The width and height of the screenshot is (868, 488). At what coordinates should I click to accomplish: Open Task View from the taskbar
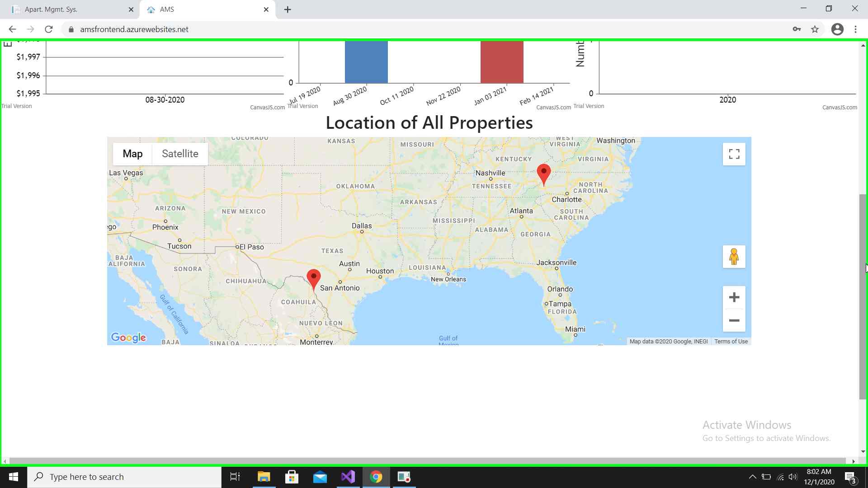(x=235, y=477)
